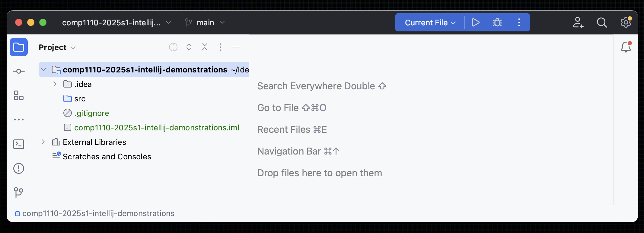The width and height of the screenshot is (644, 233).
Task: Open the Current File run configuration dropdown
Action: [430, 23]
